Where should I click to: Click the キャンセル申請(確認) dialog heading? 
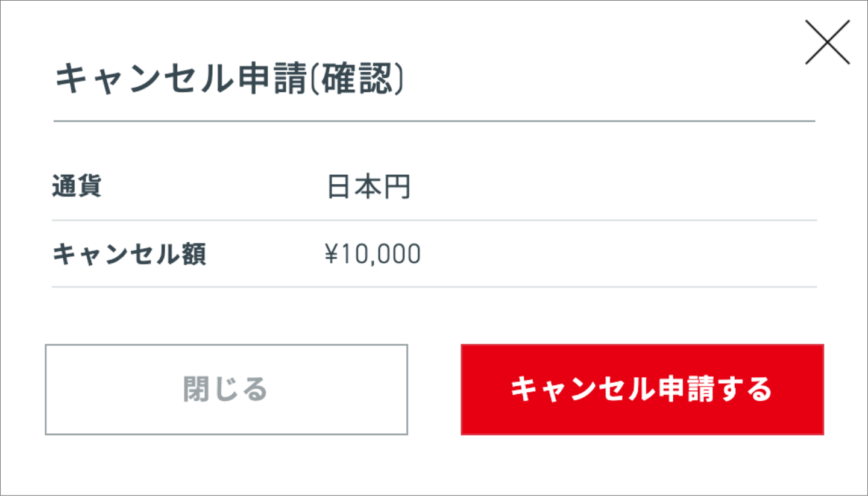[x=229, y=81]
